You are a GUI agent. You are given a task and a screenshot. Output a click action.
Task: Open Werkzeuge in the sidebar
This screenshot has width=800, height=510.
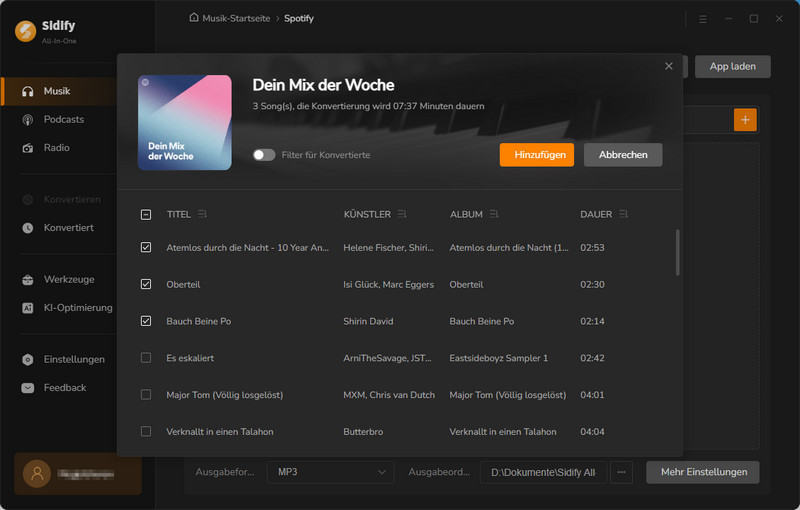tap(69, 279)
